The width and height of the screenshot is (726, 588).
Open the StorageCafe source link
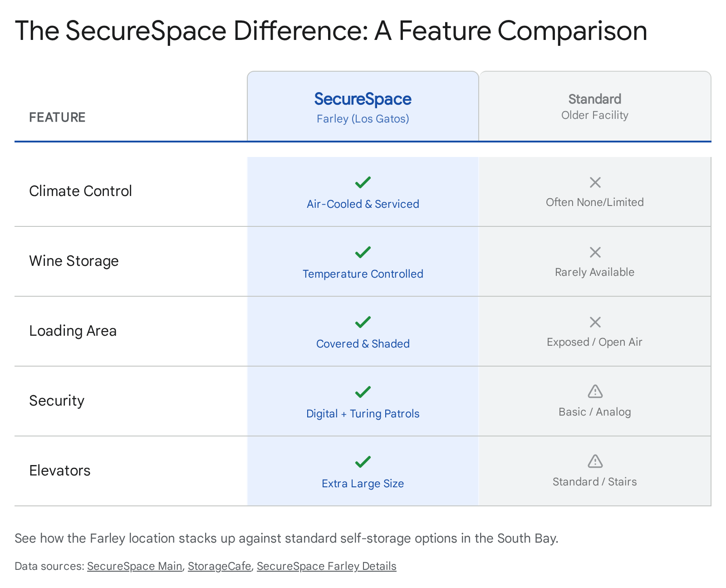(x=219, y=566)
